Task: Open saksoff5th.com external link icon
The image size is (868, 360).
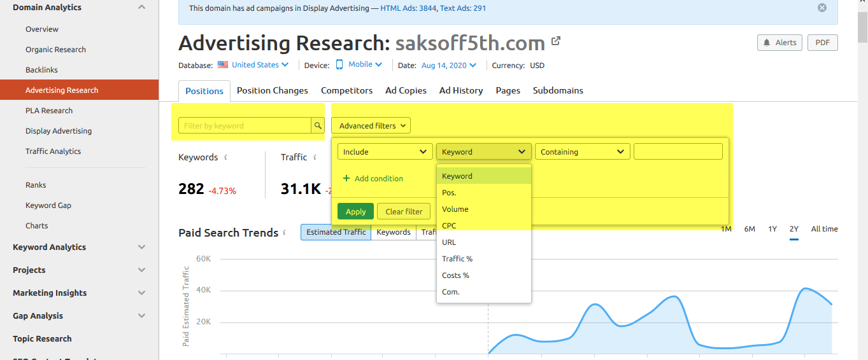Action: (x=556, y=41)
